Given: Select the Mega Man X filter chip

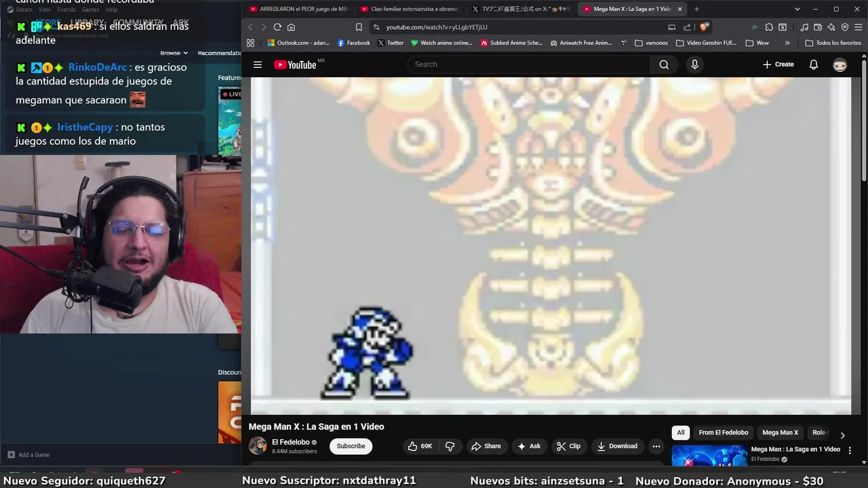Looking at the screenshot, I should pos(780,432).
